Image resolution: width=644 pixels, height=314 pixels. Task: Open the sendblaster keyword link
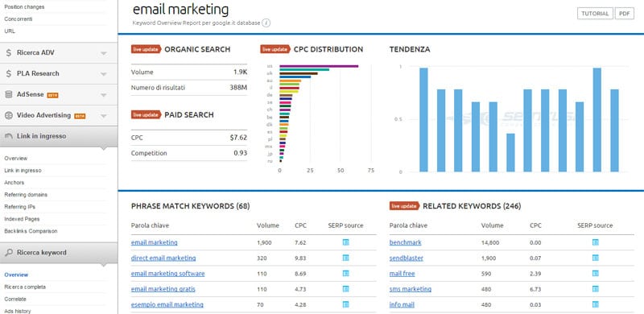tap(407, 258)
